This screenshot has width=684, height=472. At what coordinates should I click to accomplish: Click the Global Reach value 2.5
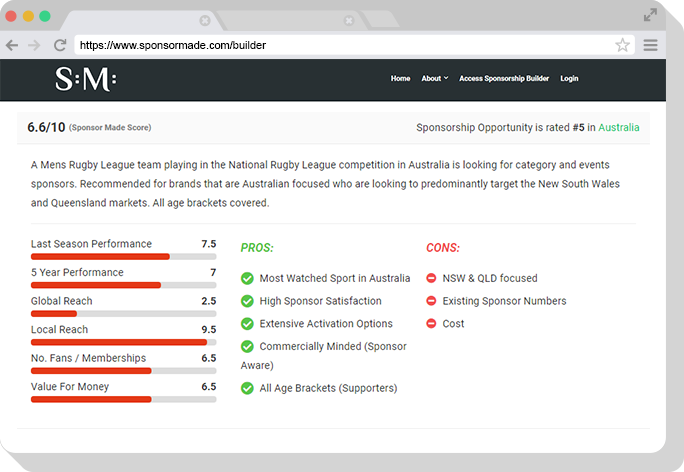209,301
